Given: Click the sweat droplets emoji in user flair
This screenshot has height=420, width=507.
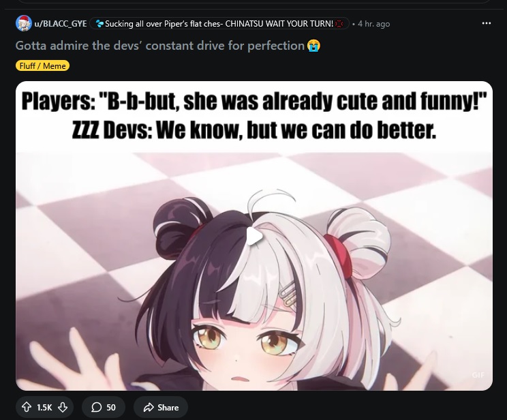Looking at the screenshot, I should (x=100, y=24).
